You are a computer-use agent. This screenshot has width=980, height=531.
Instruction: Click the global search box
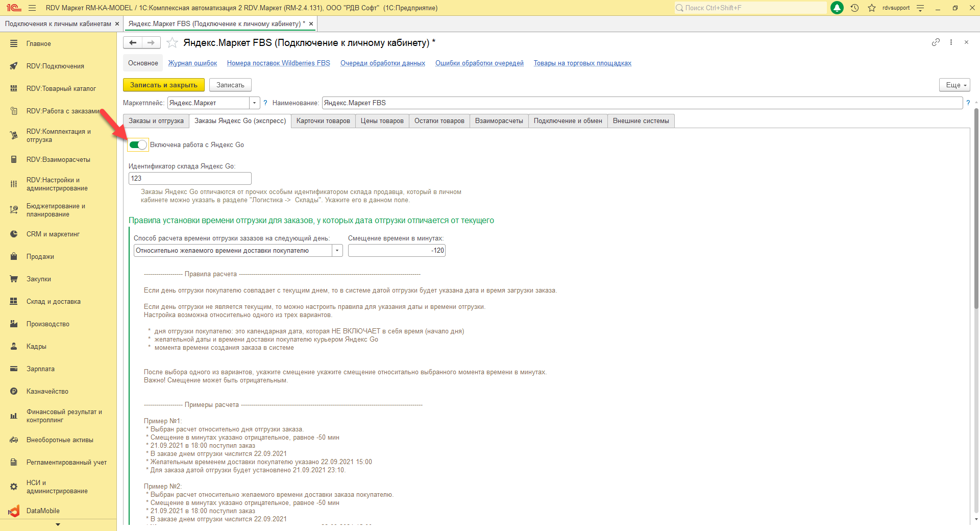coord(750,8)
